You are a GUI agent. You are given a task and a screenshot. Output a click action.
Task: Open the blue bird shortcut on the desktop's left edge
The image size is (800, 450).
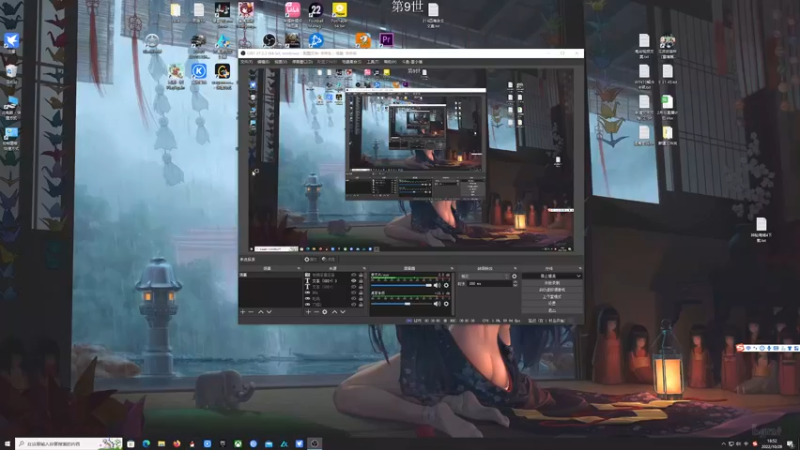(11, 40)
